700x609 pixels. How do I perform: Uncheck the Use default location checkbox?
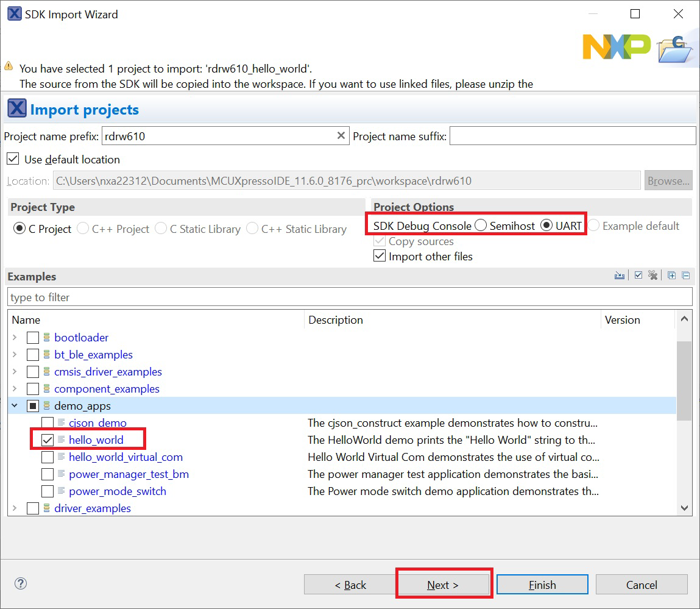pyautogui.click(x=12, y=160)
